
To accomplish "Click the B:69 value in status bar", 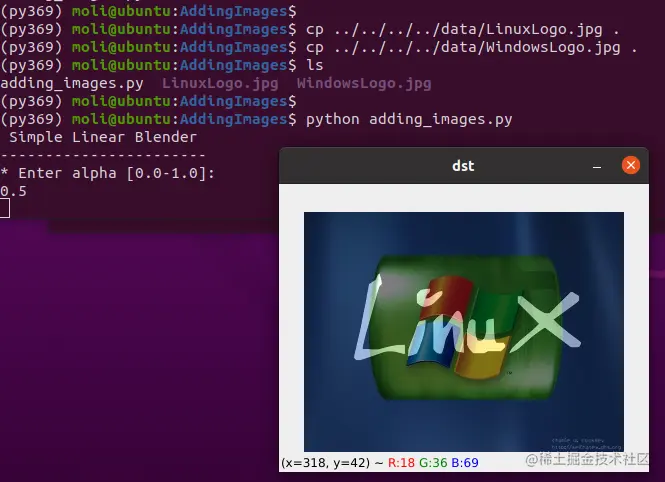I will 465,462.
